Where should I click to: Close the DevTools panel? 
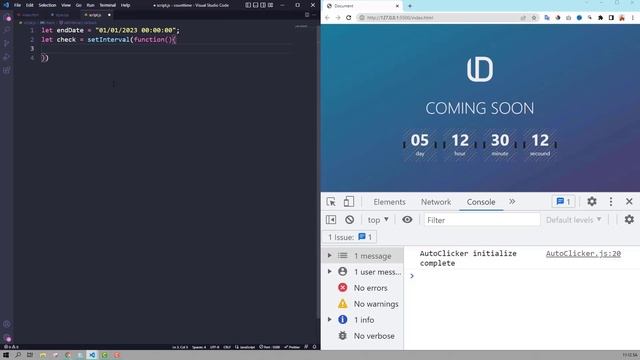pos(629,201)
